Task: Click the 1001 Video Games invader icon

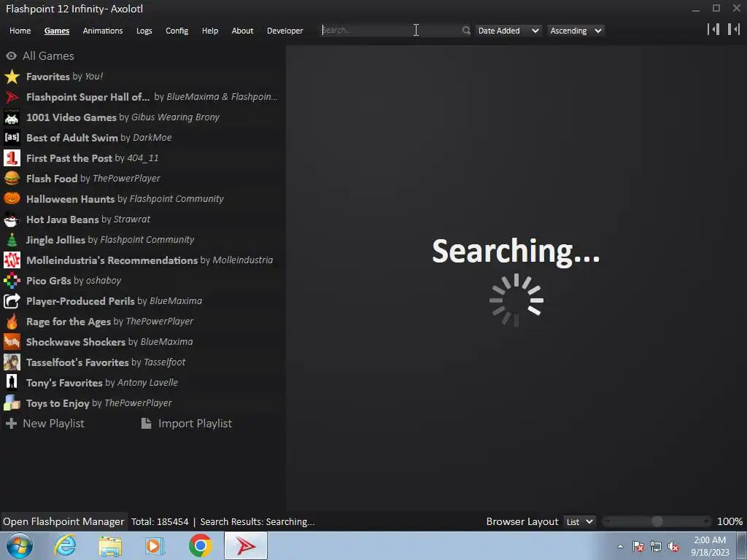Action: [12, 117]
